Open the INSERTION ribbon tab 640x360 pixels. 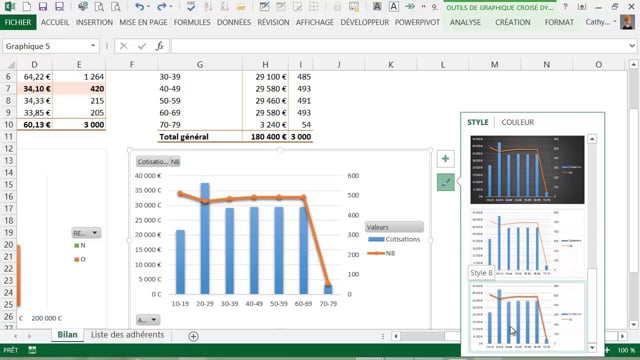[x=94, y=22]
